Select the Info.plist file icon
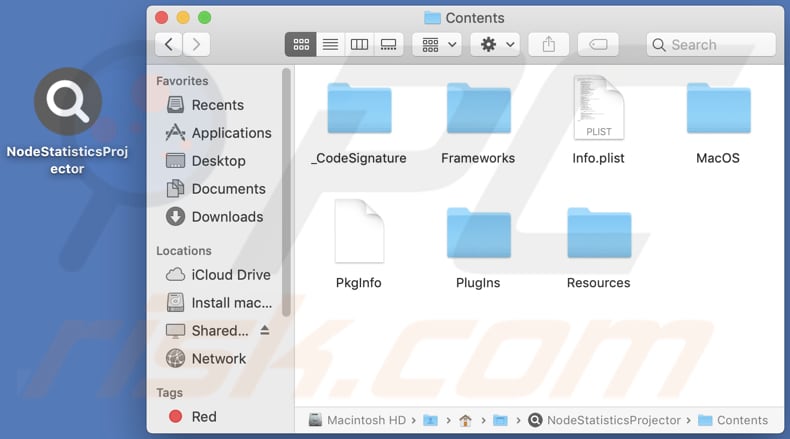The height and width of the screenshot is (439, 790). 599,107
